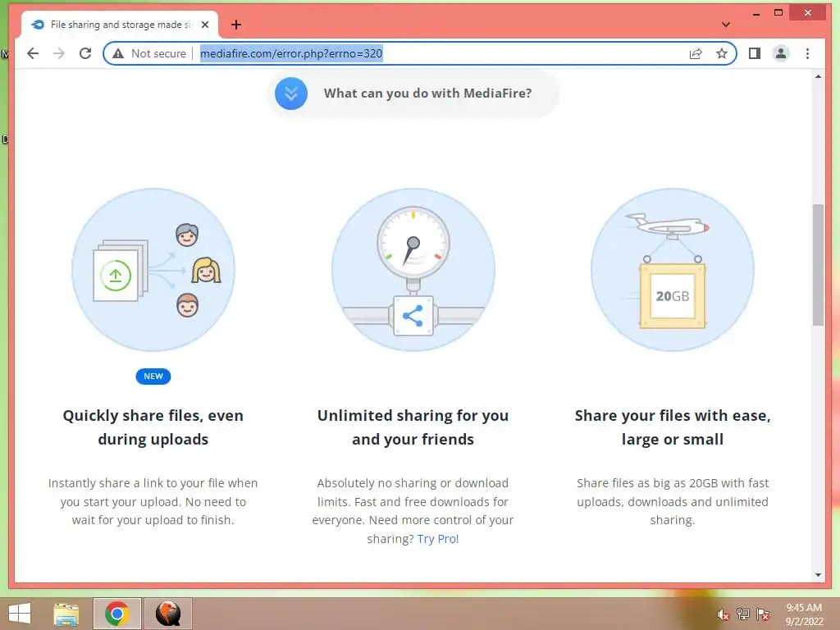The height and width of the screenshot is (630, 840).
Task: Open the Not secure site info warning
Action: click(149, 53)
